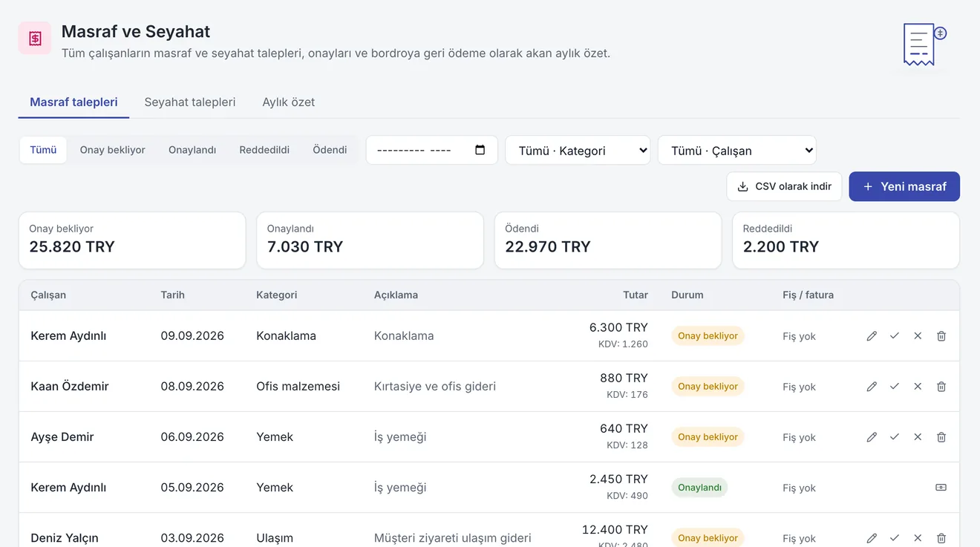
Task: Reject Deniz Yalçın's 12.400 TRY expense
Action: 918,538
